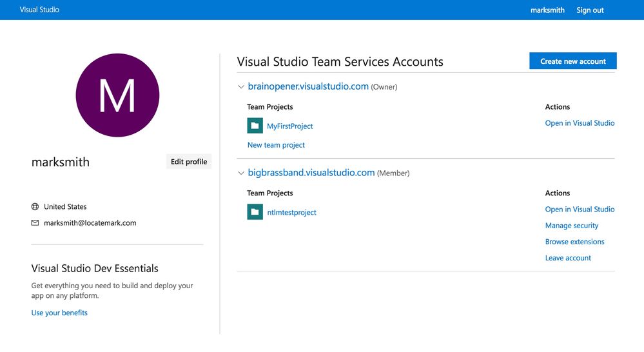The height and width of the screenshot is (352, 644).
Task: Open the brainopener.visualstudio.com account link
Action: 308,86
